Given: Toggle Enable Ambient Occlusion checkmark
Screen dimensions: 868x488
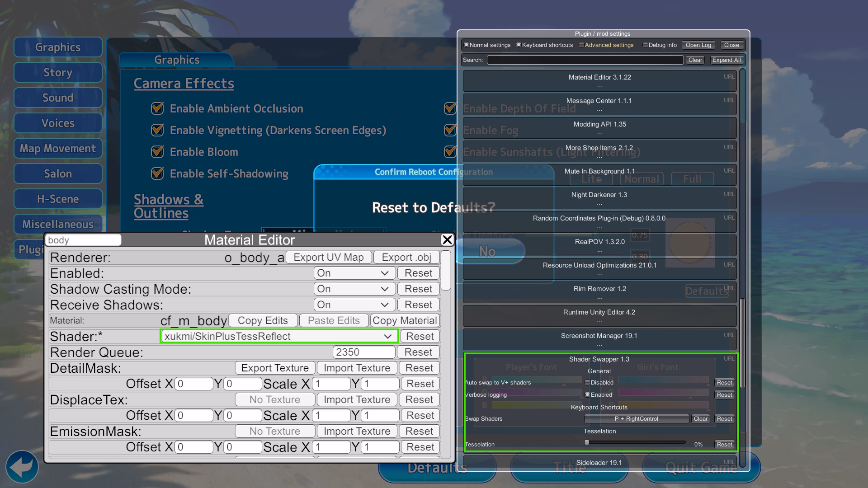Looking at the screenshot, I should 157,108.
